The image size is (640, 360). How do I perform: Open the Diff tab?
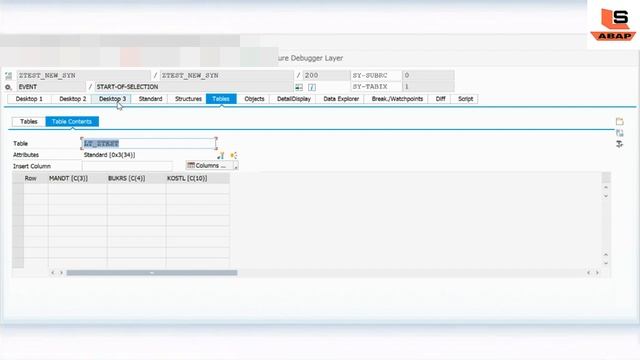pyautogui.click(x=440, y=99)
